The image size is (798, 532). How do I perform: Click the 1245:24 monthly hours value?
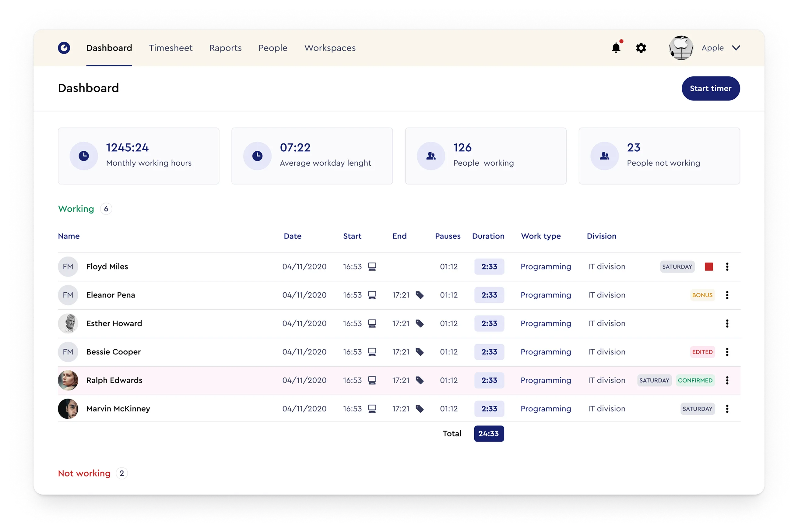point(127,147)
